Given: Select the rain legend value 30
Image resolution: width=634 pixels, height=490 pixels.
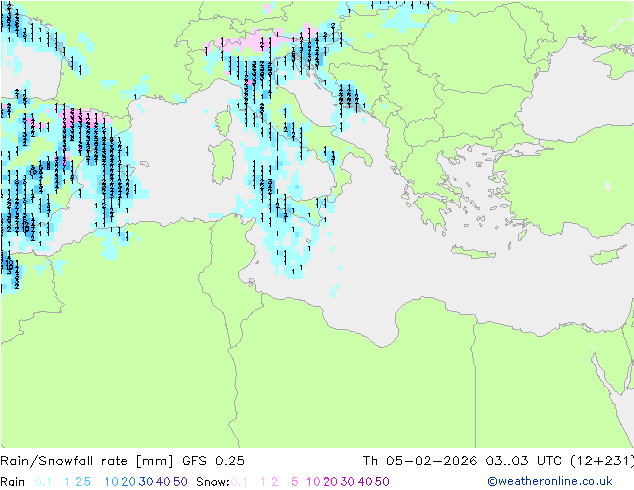Looking at the screenshot, I should (x=146, y=482).
